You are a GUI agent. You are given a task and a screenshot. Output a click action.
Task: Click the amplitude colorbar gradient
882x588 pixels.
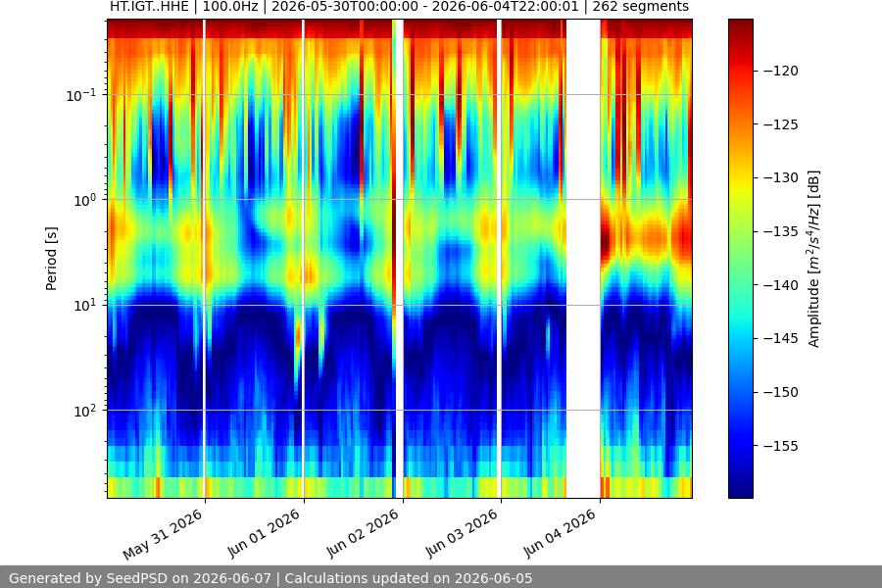point(740,259)
